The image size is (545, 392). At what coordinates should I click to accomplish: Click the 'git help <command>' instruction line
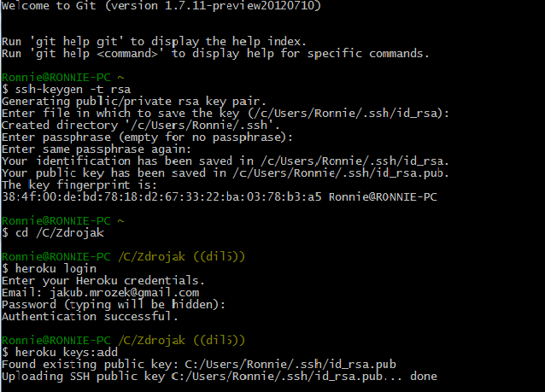point(215,54)
